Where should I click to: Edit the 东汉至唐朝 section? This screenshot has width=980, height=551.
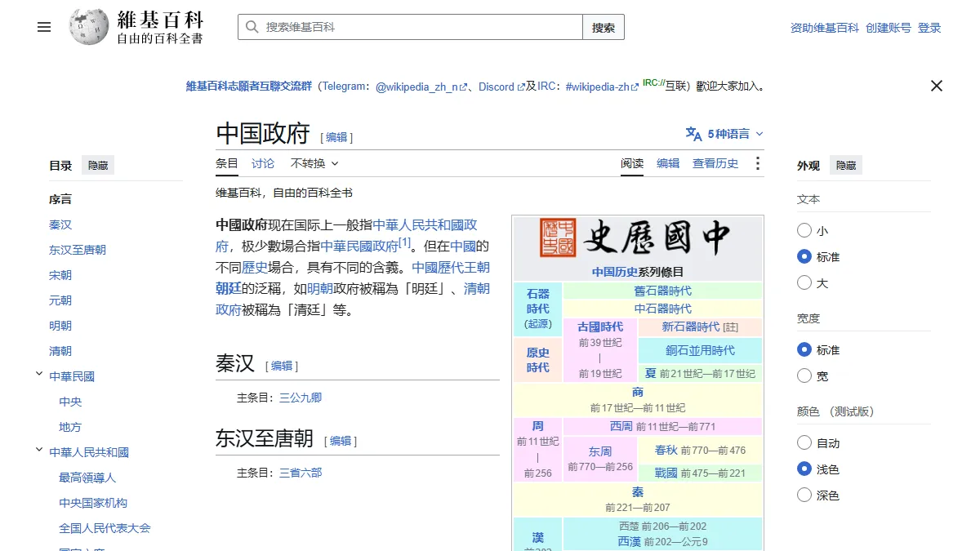point(341,441)
